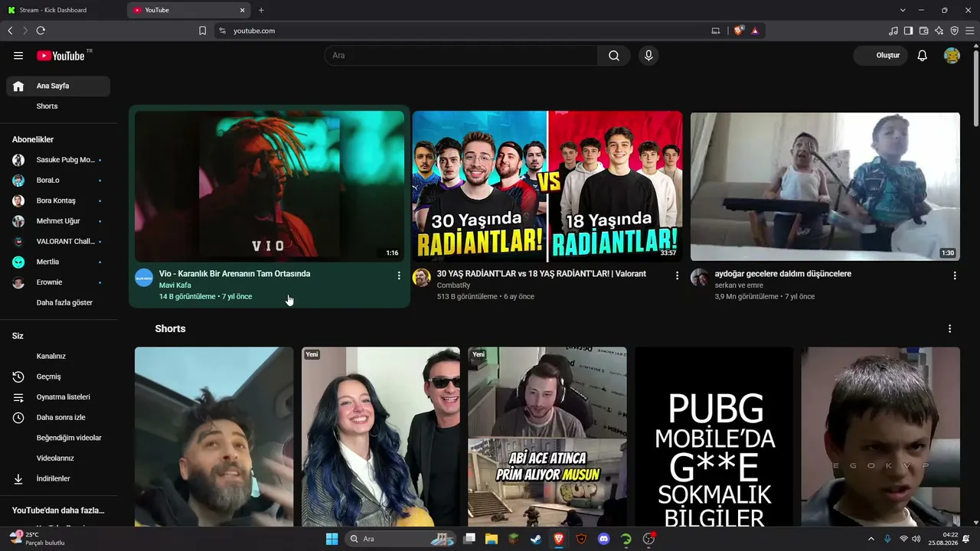Screen dimensions: 980x551
Task: Bookmark this page via address bar icon
Action: point(202,31)
